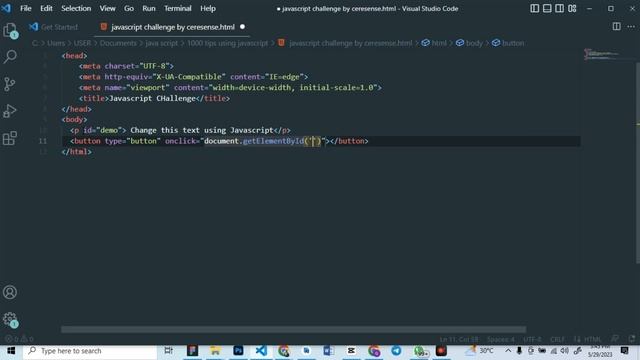640x360 pixels.
Task: Open the Run and Debug view
Action: 10,111
